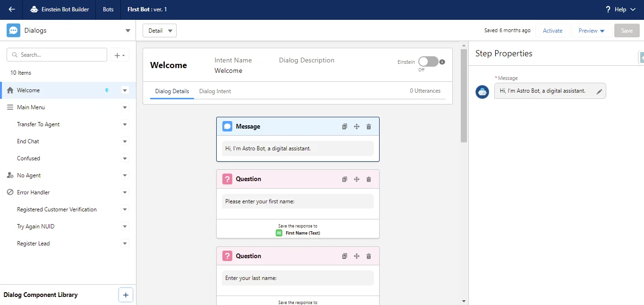Expand the Main Menu dialog options chevron
This screenshot has width=644, height=305.
pyautogui.click(x=125, y=107)
